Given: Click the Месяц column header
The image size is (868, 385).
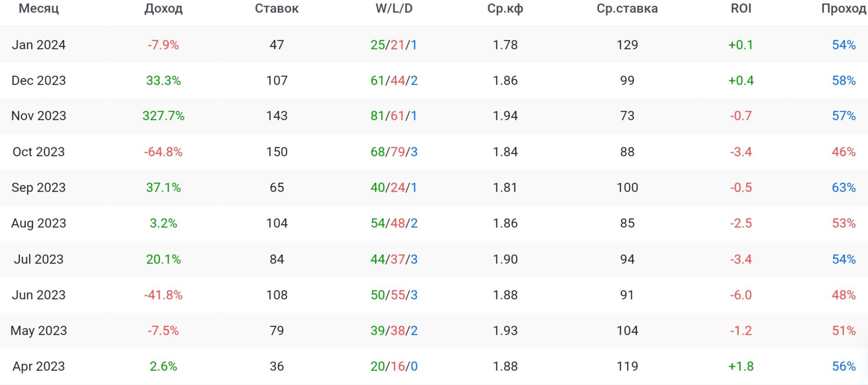Looking at the screenshot, I should (39, 9).
